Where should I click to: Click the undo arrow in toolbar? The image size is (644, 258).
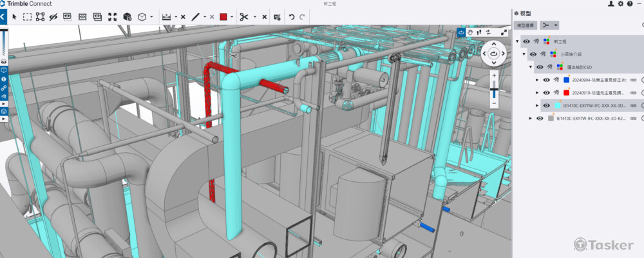click(x=292, y=17)
